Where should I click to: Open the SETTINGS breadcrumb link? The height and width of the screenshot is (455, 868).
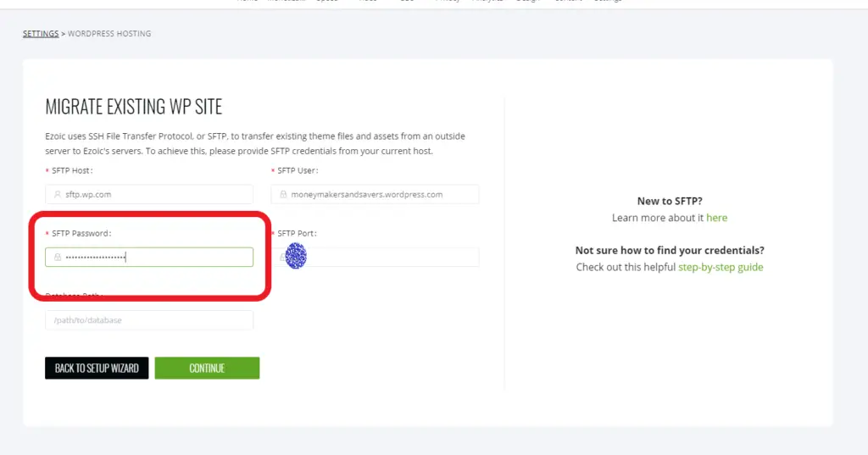[41, 34]
